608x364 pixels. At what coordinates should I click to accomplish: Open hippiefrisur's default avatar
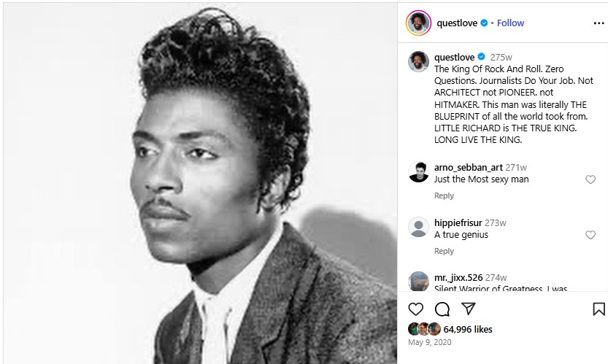pyautogui.click(x=418, y=227)
